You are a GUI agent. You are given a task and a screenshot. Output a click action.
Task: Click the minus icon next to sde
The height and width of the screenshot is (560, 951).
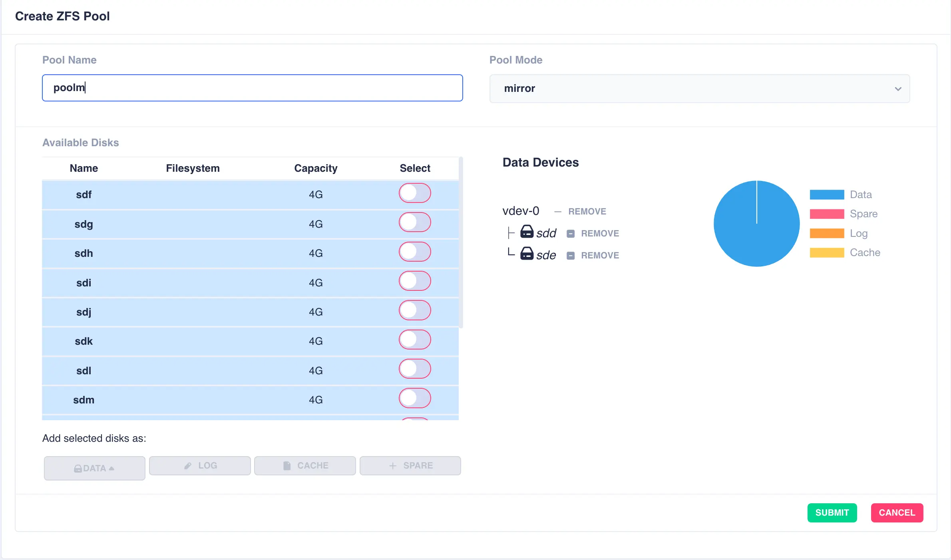[571, 256]
